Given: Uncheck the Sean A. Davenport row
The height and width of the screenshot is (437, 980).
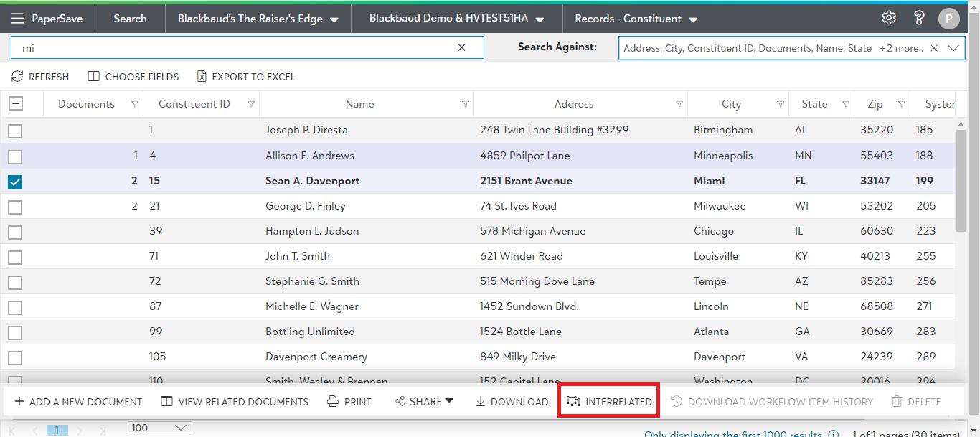Looking at the screenshot, I should pos(15,182).
